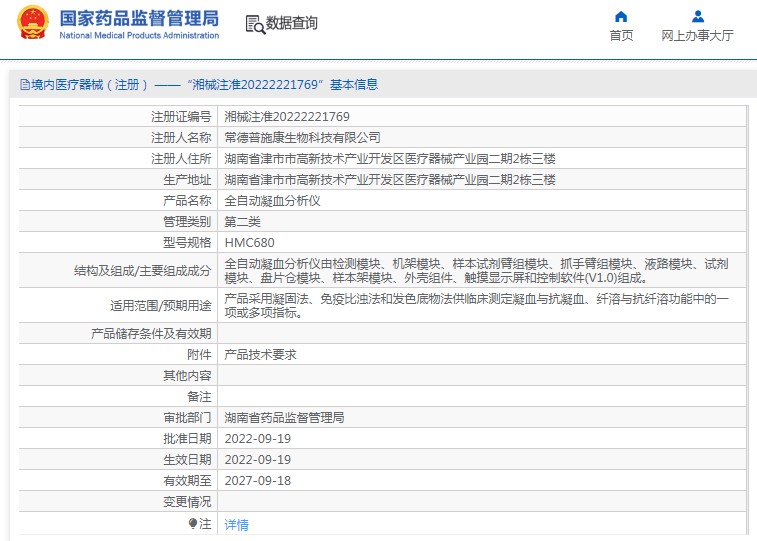Click the 结构及组成 description text

(477, 271)
